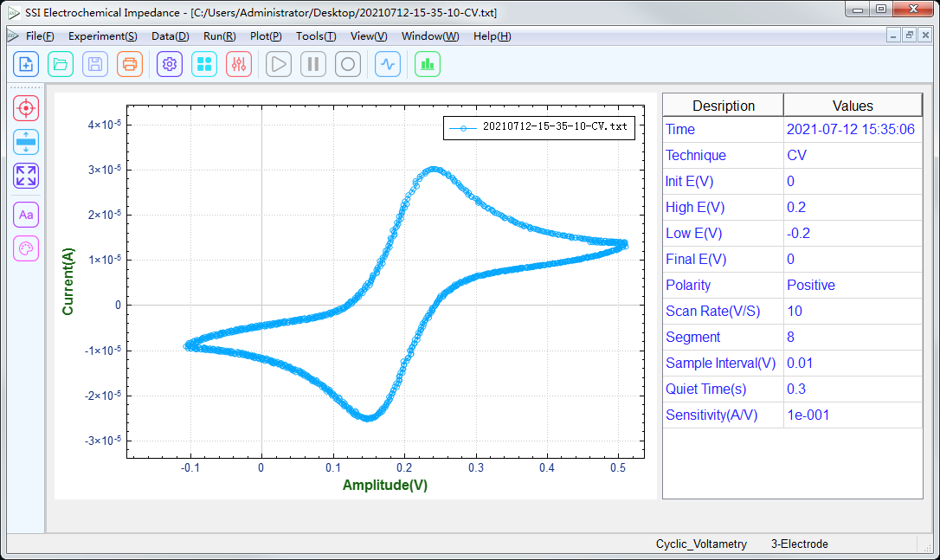Click the Current(A) y-axis label
This screenshot has height=560, width=940.
tap(68, 281)
